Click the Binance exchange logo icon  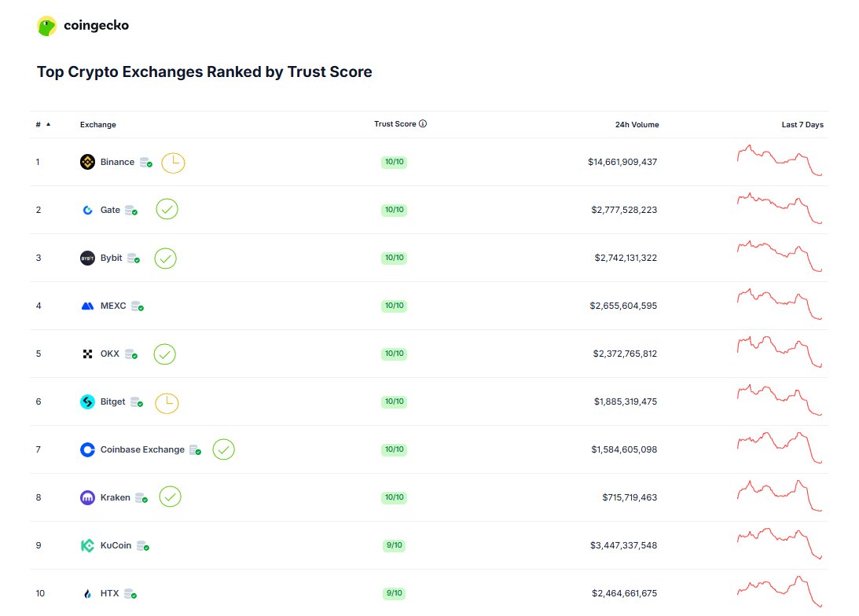click(88, 162)
